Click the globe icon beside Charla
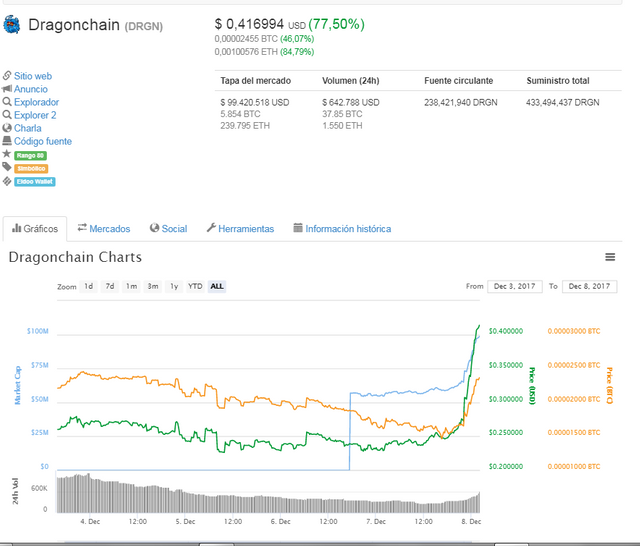640x546 pixels. (x=7, y=128)
